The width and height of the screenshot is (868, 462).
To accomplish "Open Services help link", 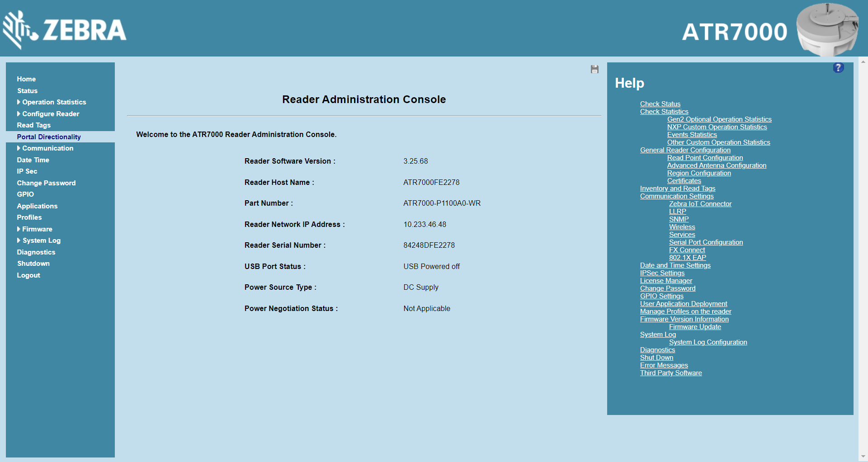I will click(x=682, y=235).
